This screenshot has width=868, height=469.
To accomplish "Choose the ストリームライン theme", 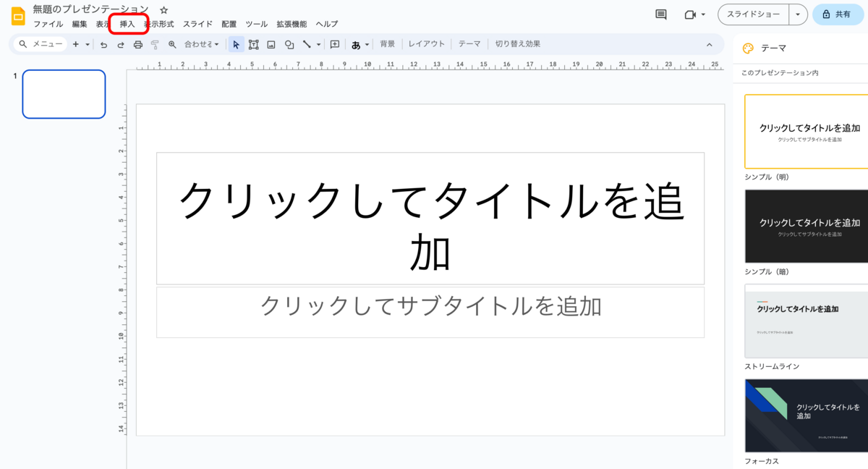I will tap(807, 321).
